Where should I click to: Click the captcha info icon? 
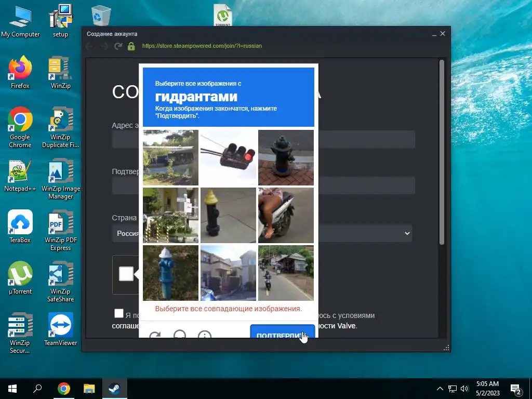click(205, 334)
